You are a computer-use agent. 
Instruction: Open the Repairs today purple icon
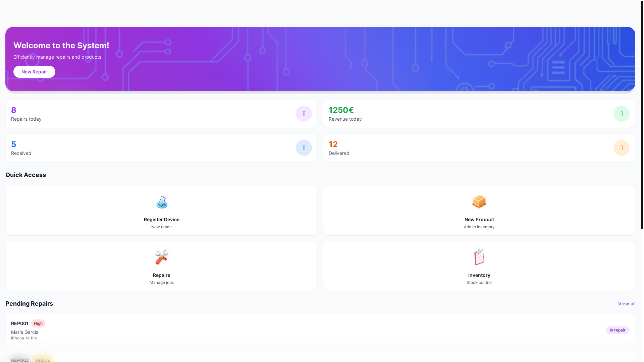[x=304, y=114]
